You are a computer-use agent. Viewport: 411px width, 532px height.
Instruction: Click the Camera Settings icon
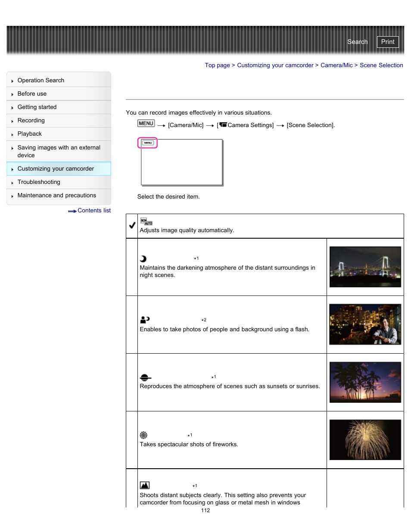click(x=223, y=125)
